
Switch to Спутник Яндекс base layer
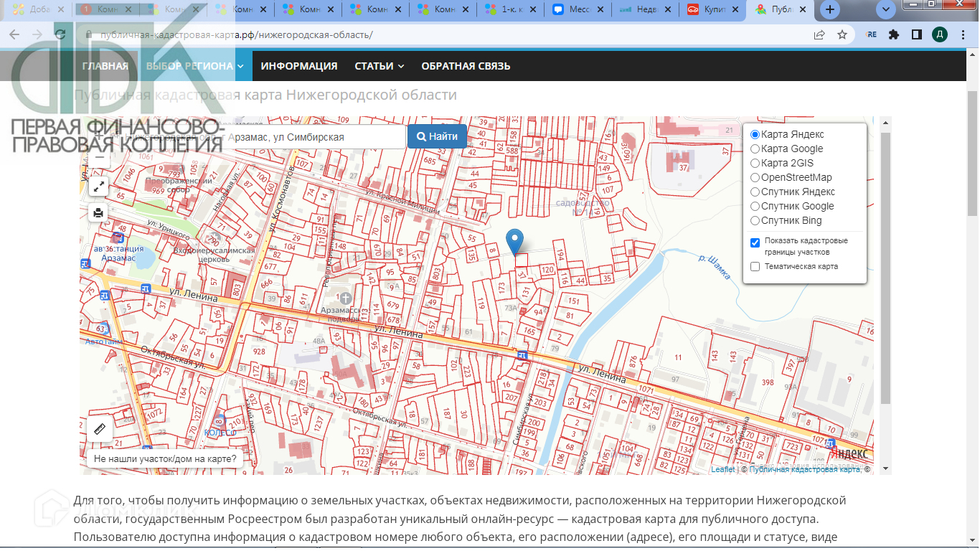click(x=755, y=192)
